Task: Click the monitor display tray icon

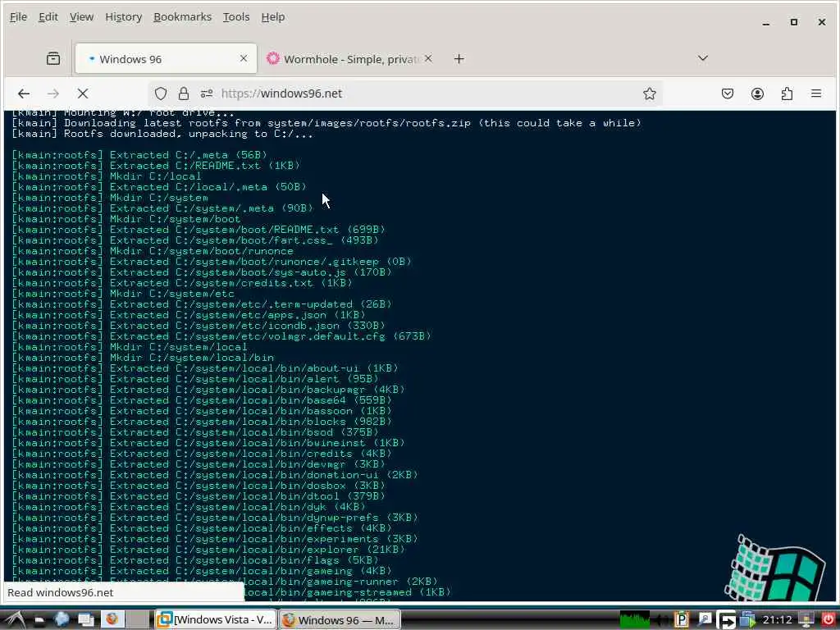Action: pyautogui.click(x=806, y=620)
